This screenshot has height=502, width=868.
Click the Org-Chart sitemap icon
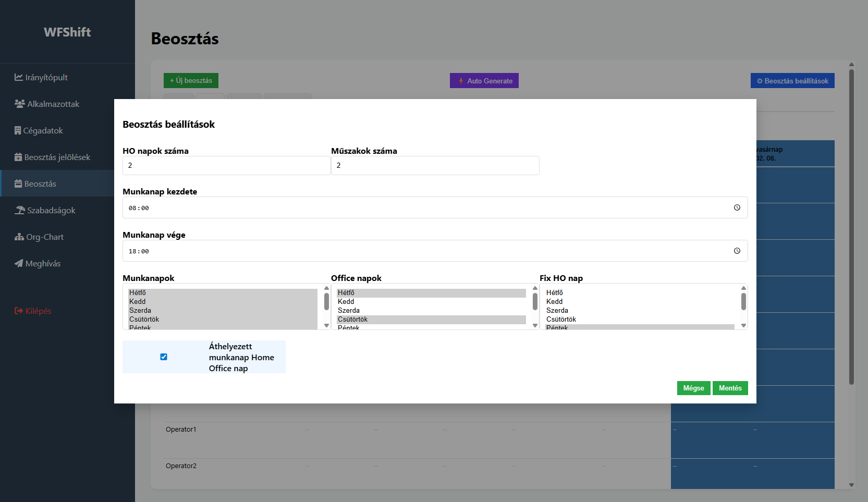pos(19,237)
